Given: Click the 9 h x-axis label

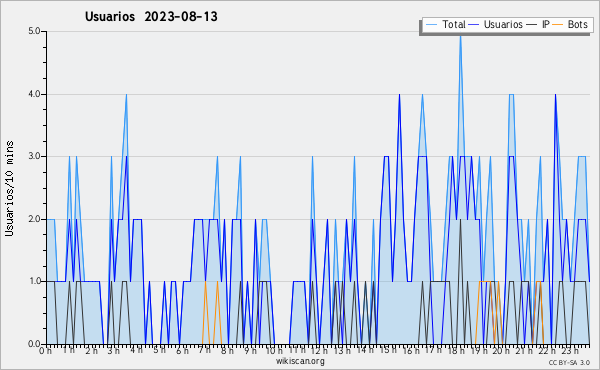Looking at the screenshot, I should point(251,350).
